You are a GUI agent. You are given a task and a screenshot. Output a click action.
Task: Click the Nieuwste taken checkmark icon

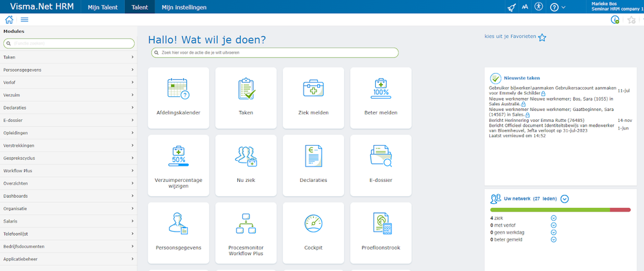495,78
